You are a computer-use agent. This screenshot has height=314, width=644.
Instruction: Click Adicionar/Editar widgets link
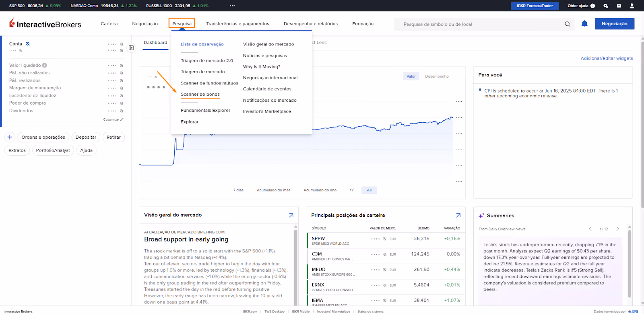point(607,58)
